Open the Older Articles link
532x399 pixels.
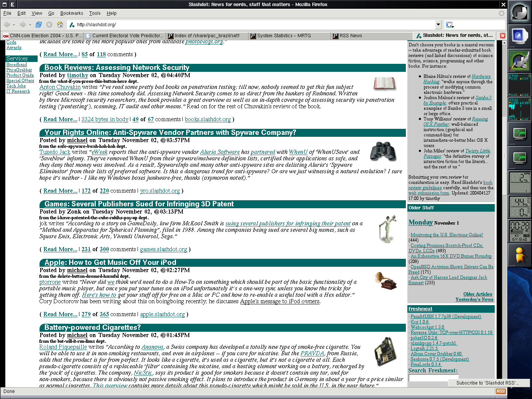point(478,294)
